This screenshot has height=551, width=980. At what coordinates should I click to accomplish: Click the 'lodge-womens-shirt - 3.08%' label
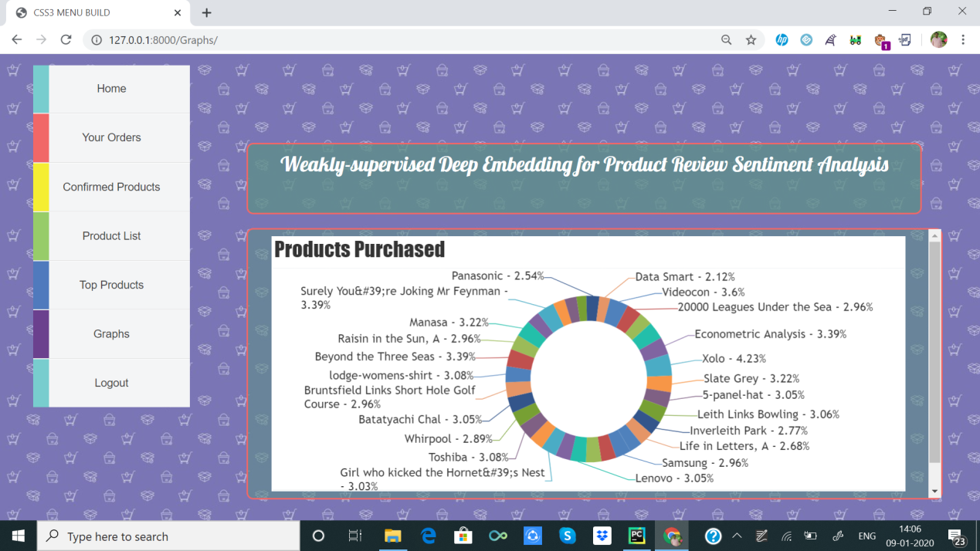[401, 376]
